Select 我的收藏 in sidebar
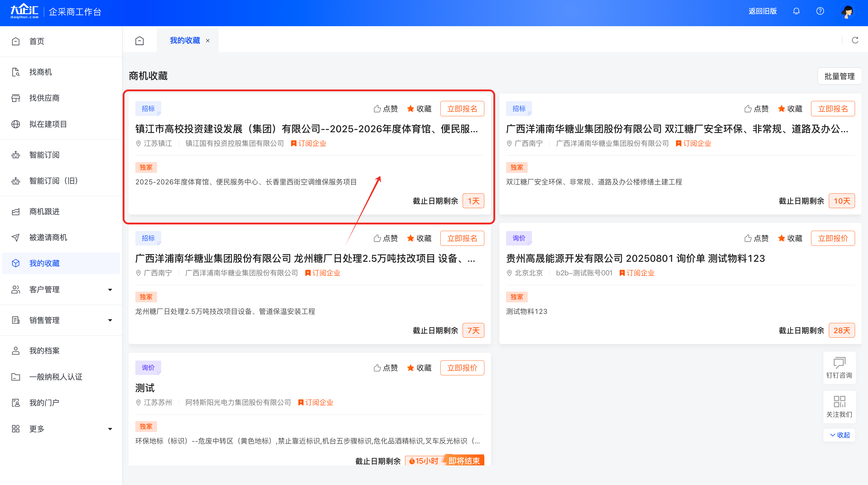868x485 pixels. pyautogui.click(x=61, y=263)
